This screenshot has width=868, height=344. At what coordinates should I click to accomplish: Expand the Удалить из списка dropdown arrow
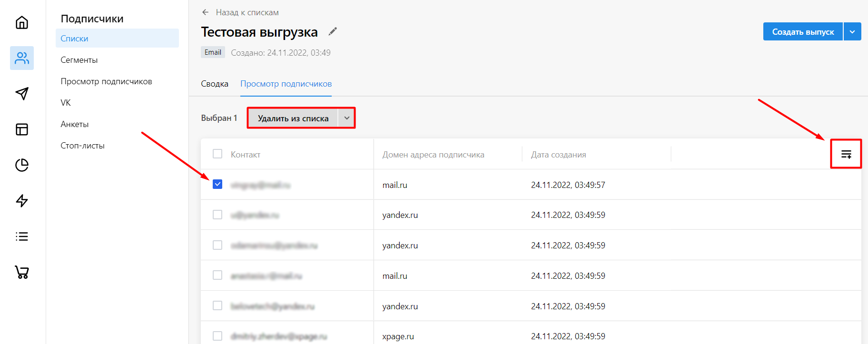point(347,118)
